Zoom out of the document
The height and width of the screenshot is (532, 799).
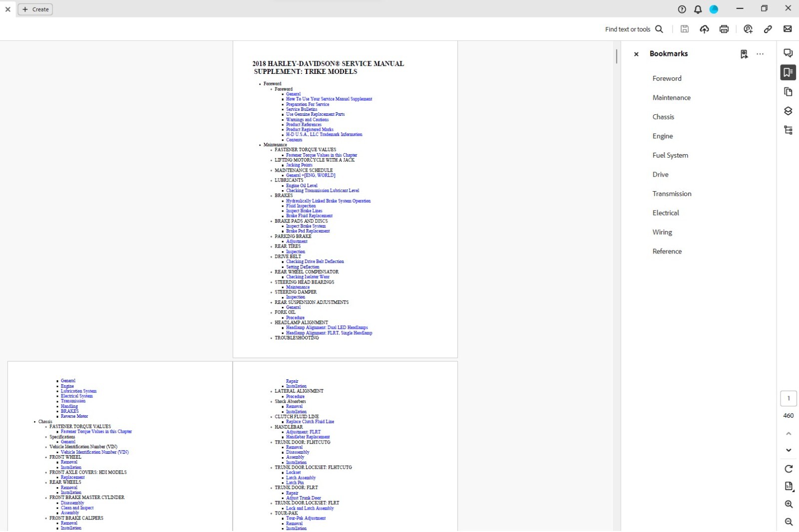789,522
